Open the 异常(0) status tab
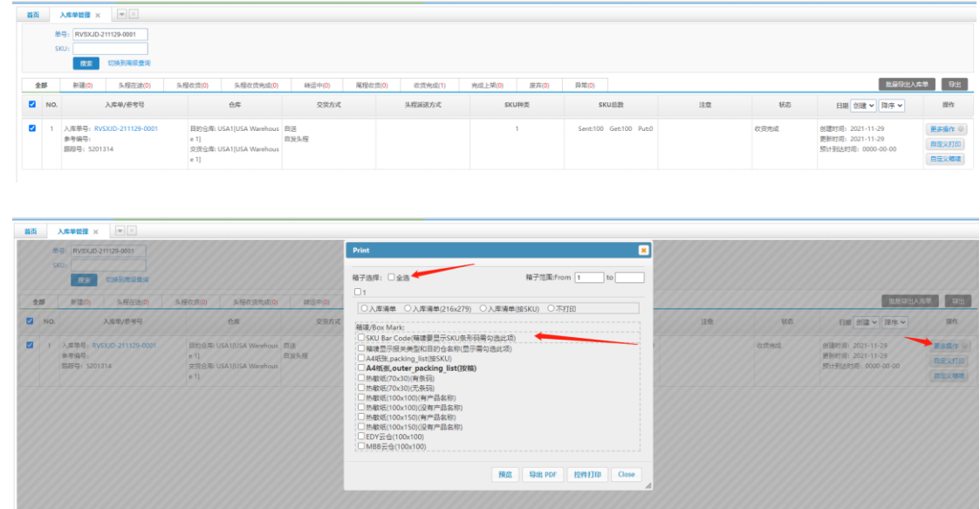Screen dimensions: 980x509 [584, 86]
